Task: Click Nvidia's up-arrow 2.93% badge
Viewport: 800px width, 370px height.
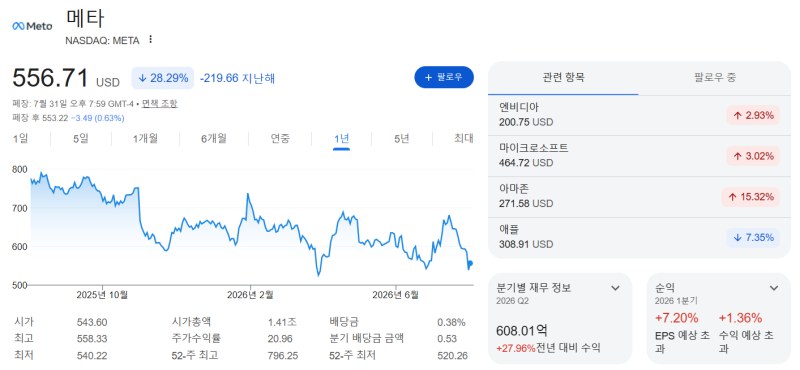Action: click(x=753, y=115)
